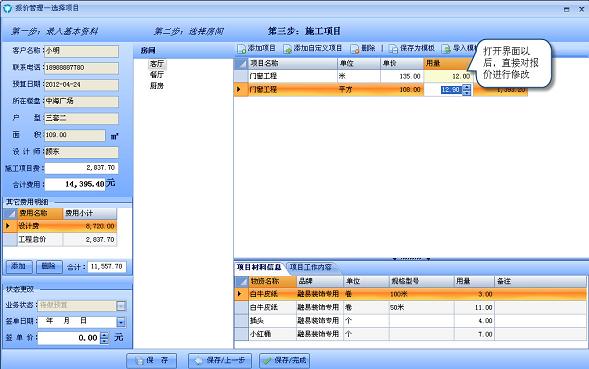
Task: Click the 12.00 quantity cell in the first row
Action: (x=448, y=76)
